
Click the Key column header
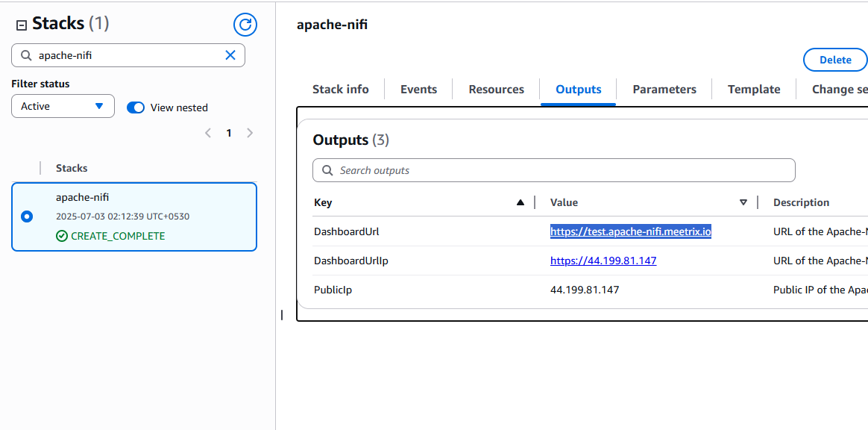pyautogui.click(x=323, y=203)
